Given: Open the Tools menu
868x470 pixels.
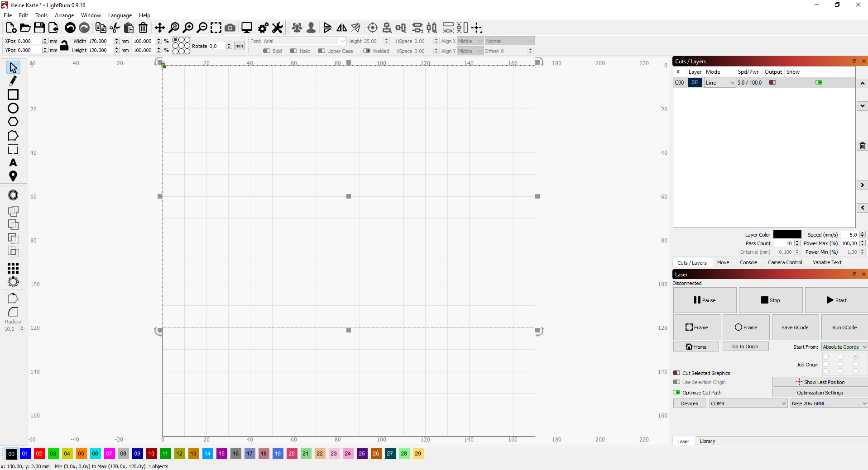Looking at the screenshot, I should point(41,15).
